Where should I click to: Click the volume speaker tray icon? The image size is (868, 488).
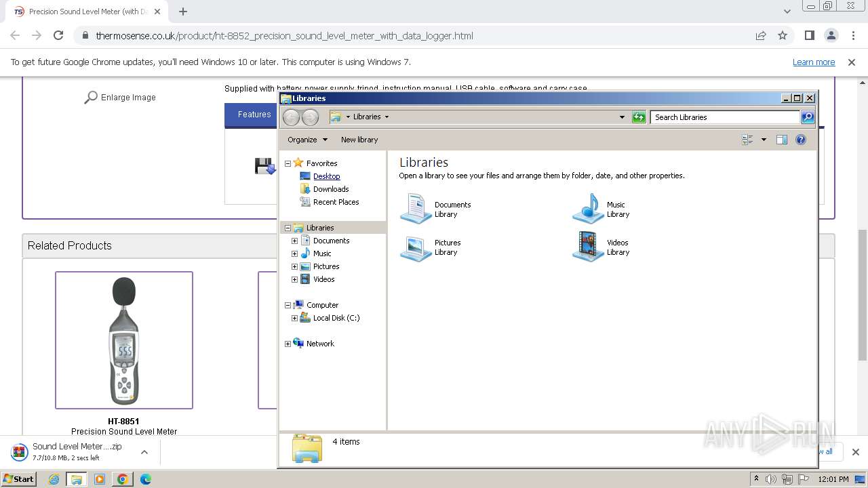[771, 479]
